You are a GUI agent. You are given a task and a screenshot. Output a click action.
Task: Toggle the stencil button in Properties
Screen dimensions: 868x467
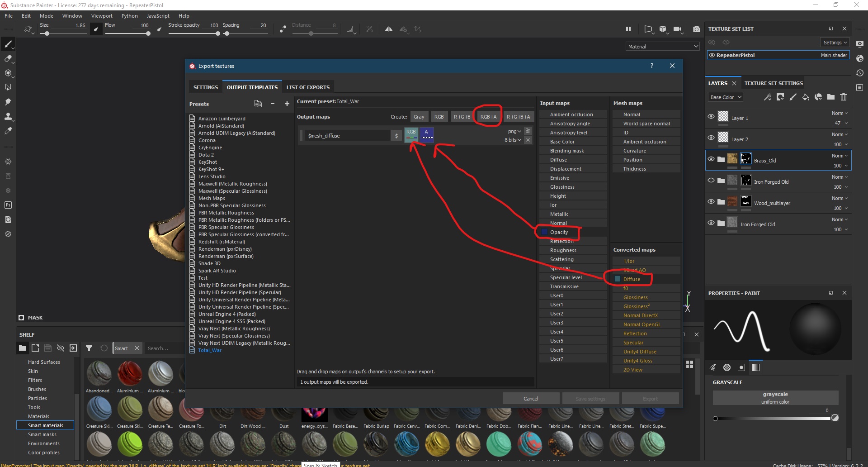coord(741,367)
